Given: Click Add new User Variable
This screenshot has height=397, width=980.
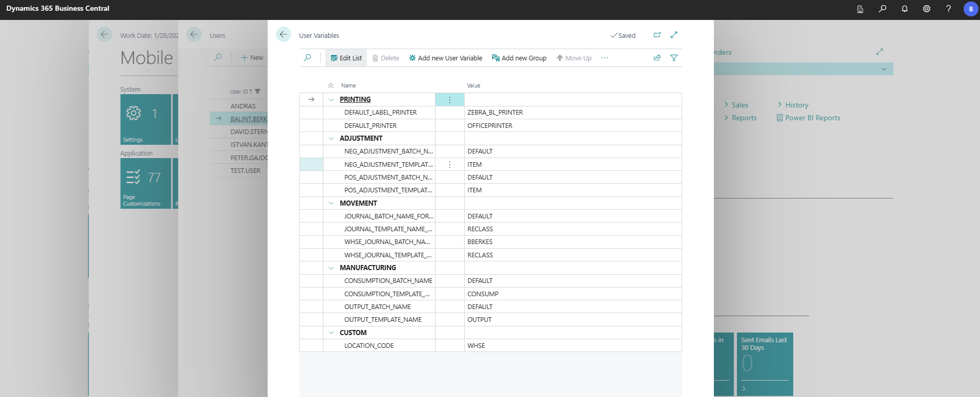Looking at the screenshot, I should point(445,58).
